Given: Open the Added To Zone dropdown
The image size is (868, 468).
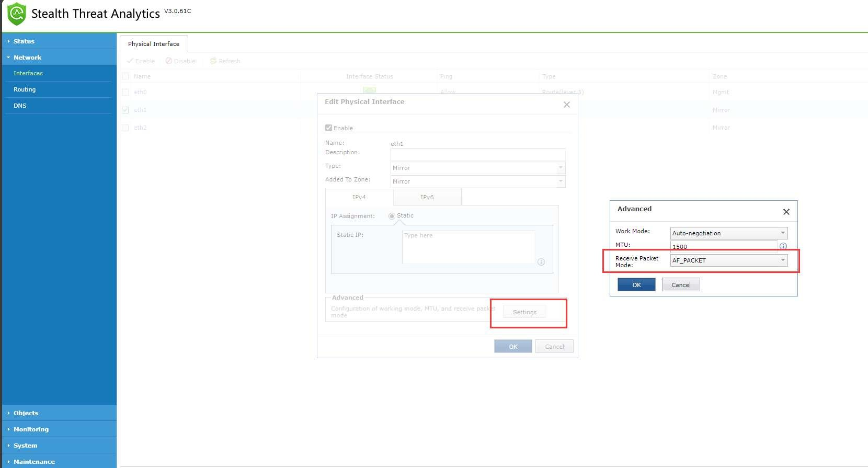Looking at the screenshot, I should click(478, 181).
